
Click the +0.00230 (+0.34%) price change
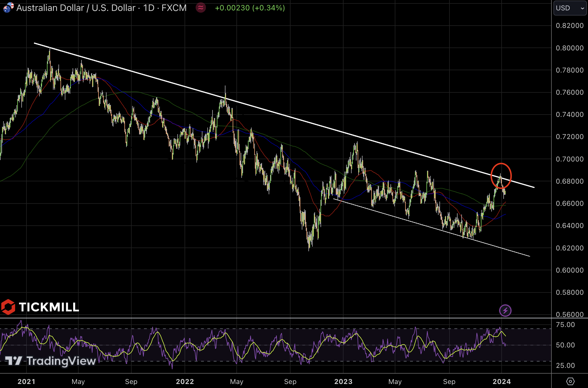pyautogui.click(x=250, y=8)
